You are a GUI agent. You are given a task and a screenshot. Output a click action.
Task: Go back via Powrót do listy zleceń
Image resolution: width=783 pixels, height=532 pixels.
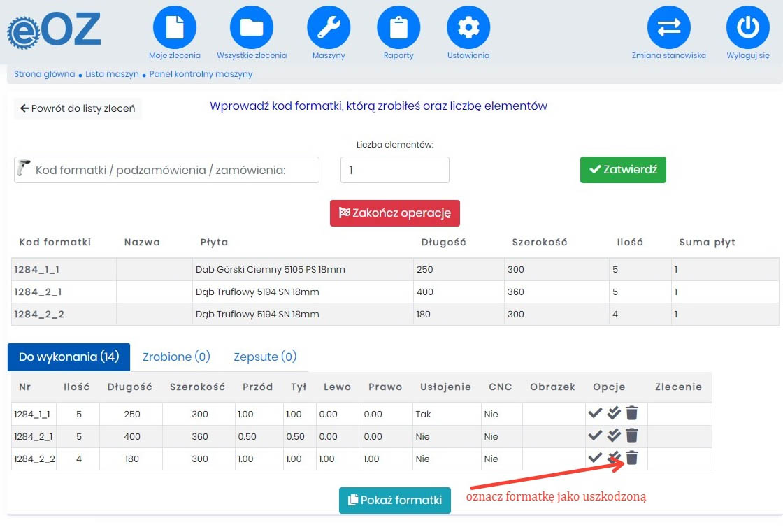point(78,108)
